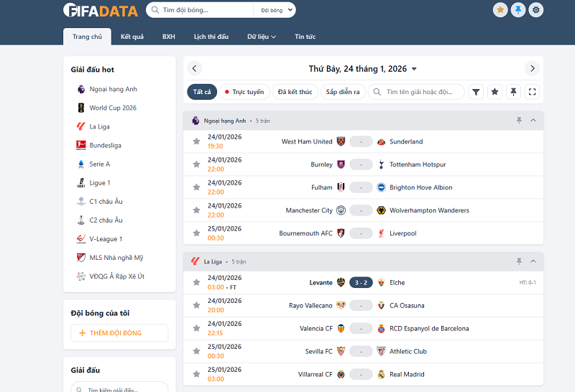Pin the Ngoại hạng Anh league section

[x=519, y=121]
